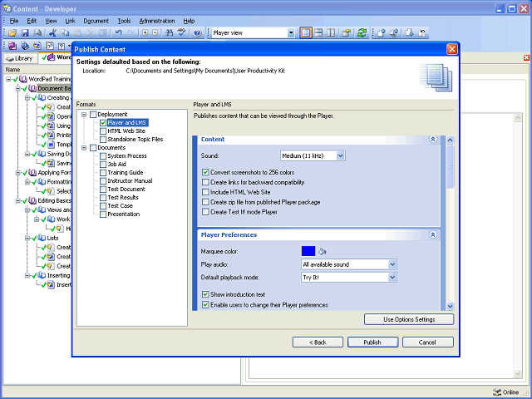Toggle Enable users to change Player preferences
The height and width of the screenshot is (399, 532).
tap(205, 305)
